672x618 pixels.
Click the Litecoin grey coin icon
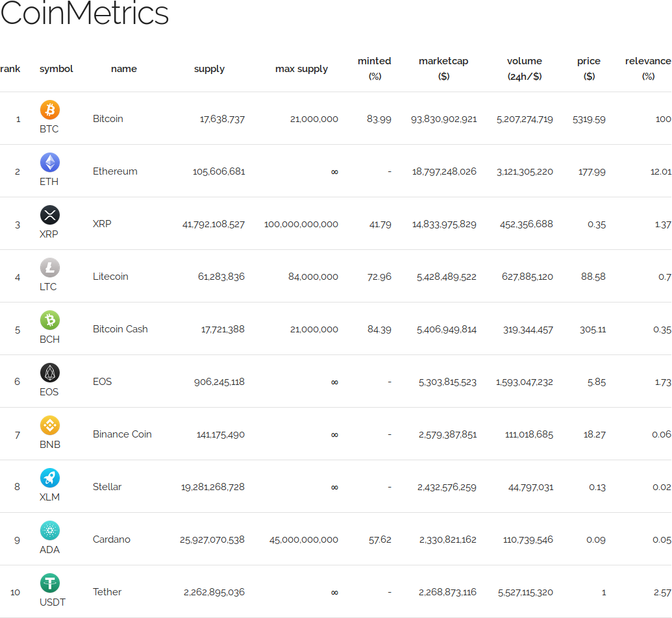coord(50,267)
